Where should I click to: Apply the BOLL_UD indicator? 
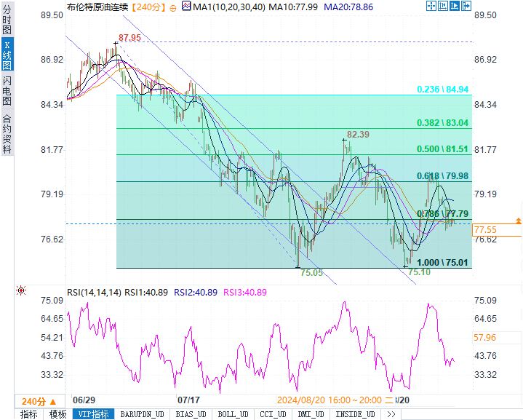[x=233, y=414]
